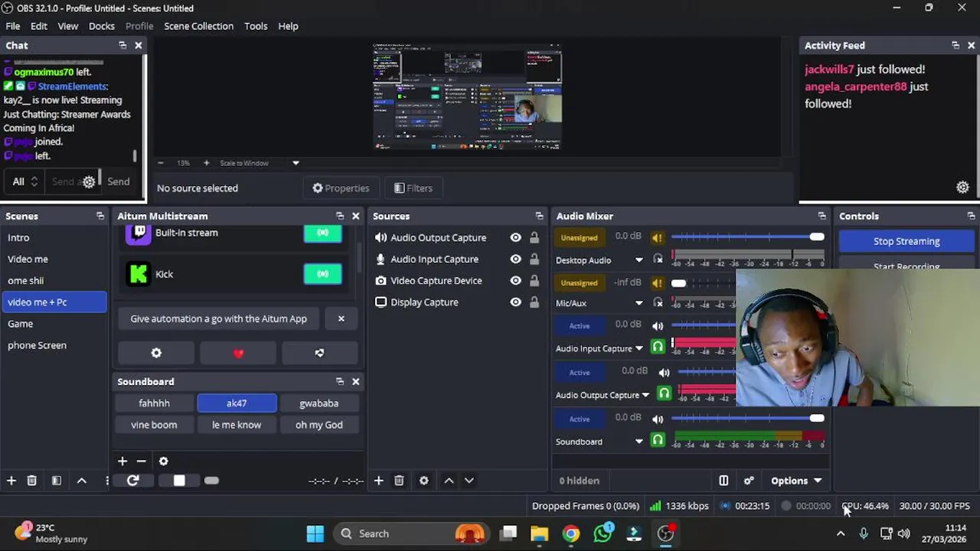Screen dimensions: 980x551
Task: Stop Soundboard playback with the square button
Action: click(x=179, y=481)
